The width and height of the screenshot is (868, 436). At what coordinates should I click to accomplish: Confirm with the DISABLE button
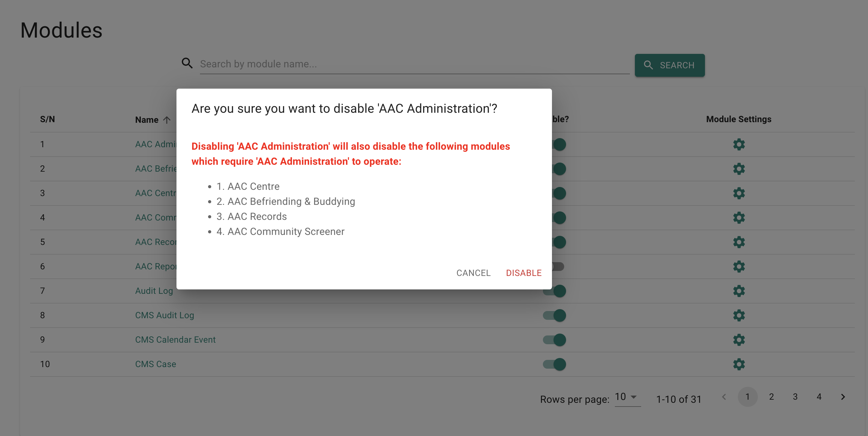coord(523,273)
